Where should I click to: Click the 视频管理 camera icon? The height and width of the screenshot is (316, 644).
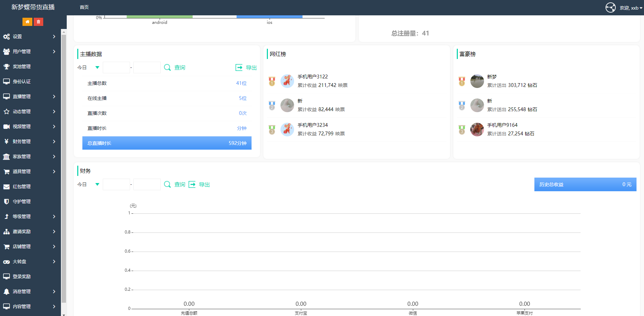pos(7,126)
